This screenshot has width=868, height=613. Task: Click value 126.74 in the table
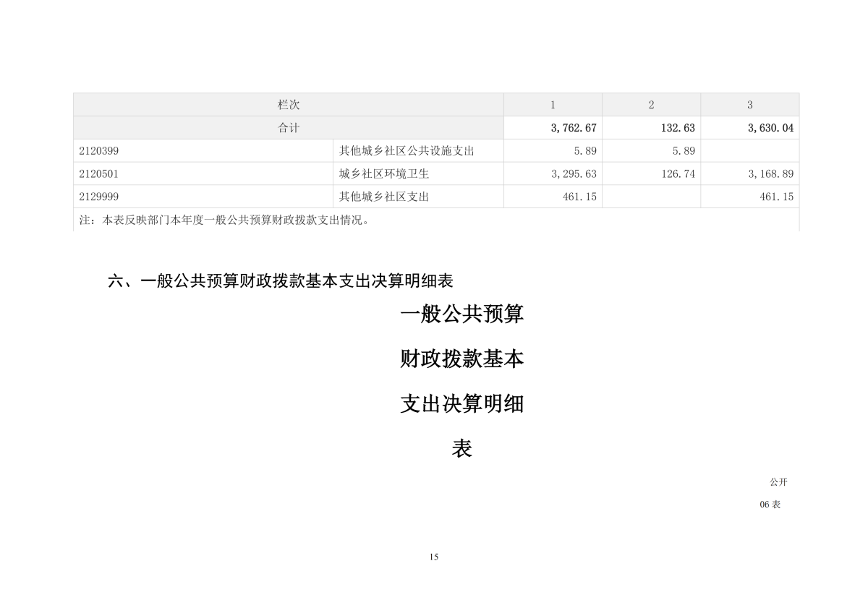[x=651, y=173]
